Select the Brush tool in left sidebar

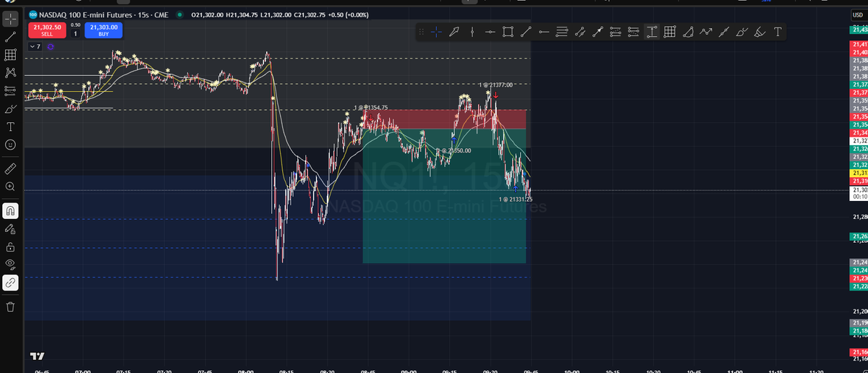tap(10, 109)
